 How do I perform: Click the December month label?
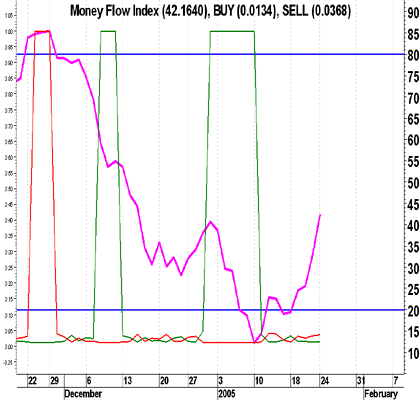[x=83, y=394]
